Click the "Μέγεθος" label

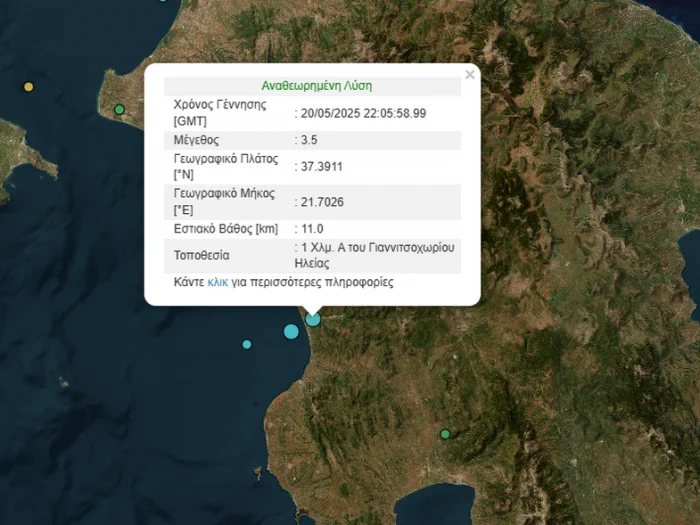[196, 140]
